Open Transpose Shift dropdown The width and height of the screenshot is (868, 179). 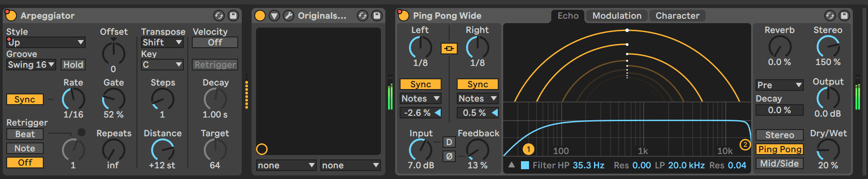click(x=162, y=42)
